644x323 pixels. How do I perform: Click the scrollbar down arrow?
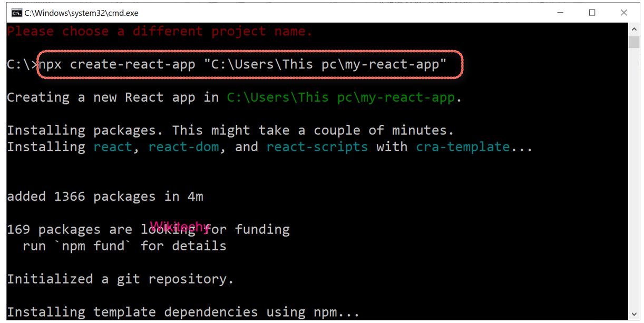[x=634, y=314]
